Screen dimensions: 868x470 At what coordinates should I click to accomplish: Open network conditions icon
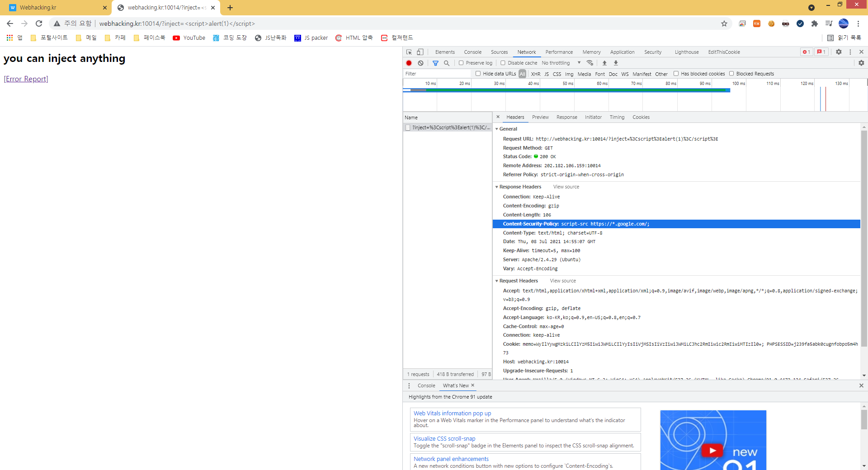[x=590, y=63]
